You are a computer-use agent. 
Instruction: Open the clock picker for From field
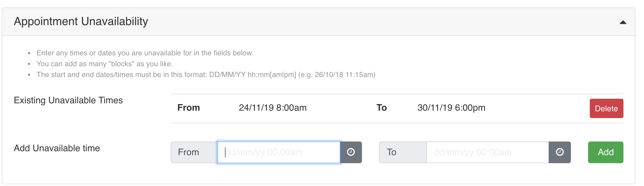coord(351,152)
